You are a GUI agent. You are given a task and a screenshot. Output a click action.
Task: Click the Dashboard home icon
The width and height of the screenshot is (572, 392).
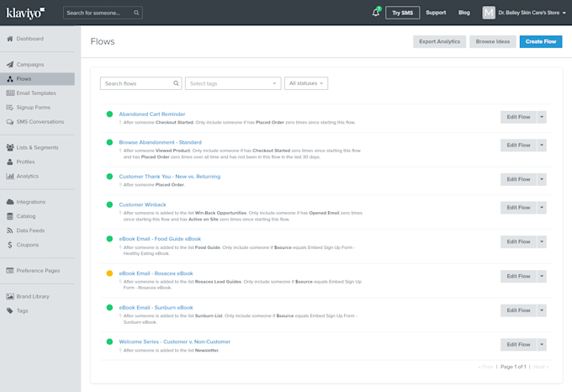coord(10,39)
